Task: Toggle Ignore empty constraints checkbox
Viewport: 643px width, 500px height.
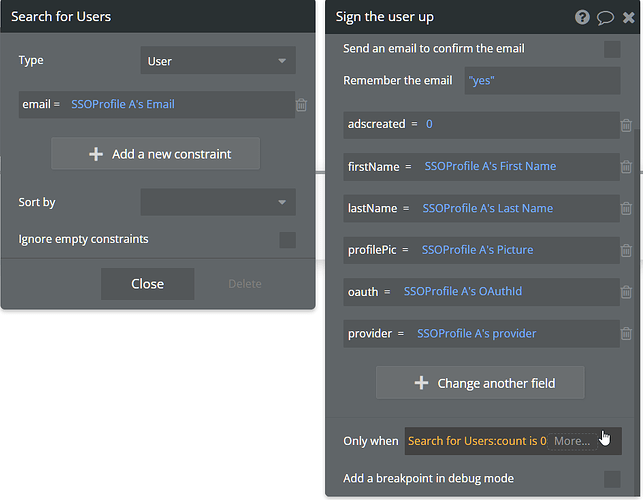Action: pyautogui.click(x=288, y=239)
